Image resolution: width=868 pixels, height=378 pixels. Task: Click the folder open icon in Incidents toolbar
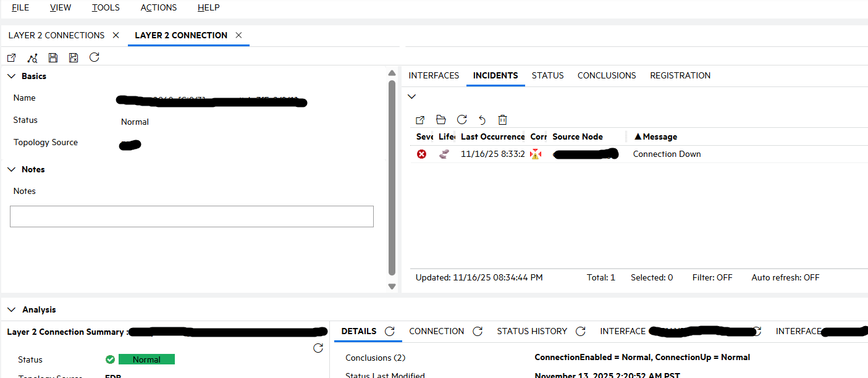(x=440, y=120)
